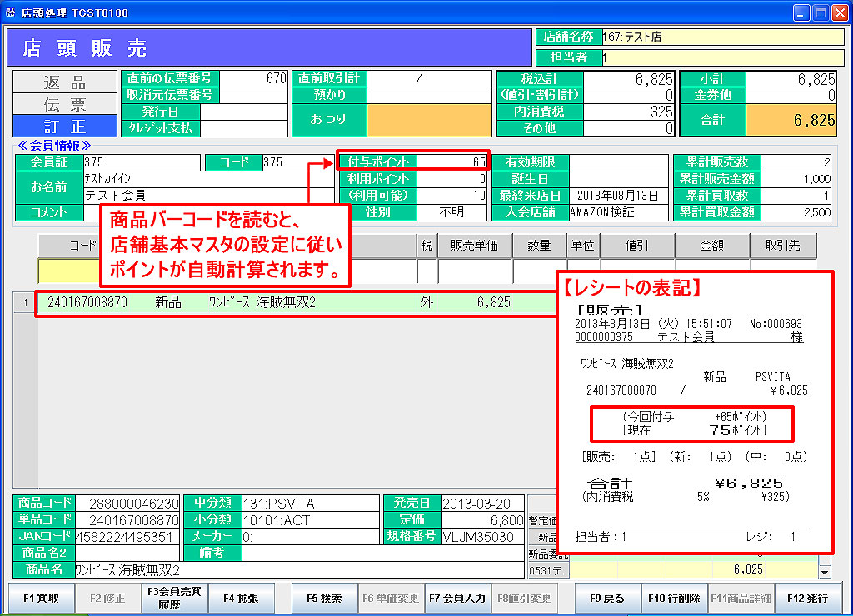Click the orange 合計 total field
Screen dimensions: 853x616
coord(791,121)
